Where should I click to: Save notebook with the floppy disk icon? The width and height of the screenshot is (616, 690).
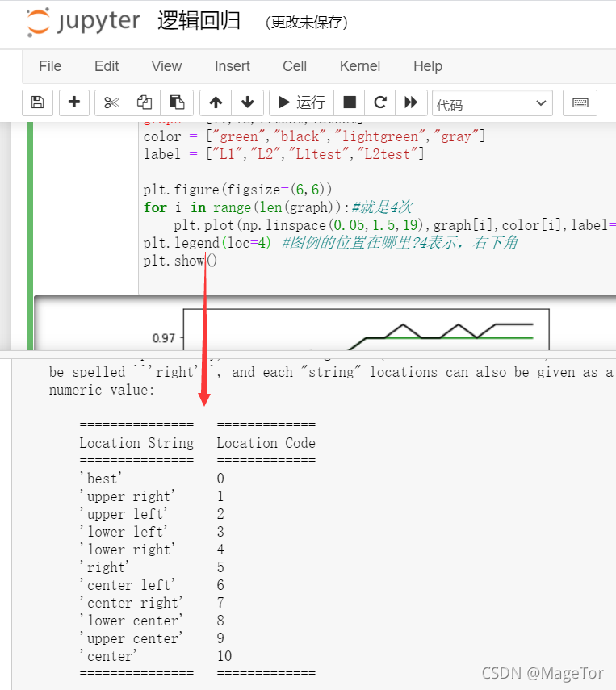[x=37, y=102]
